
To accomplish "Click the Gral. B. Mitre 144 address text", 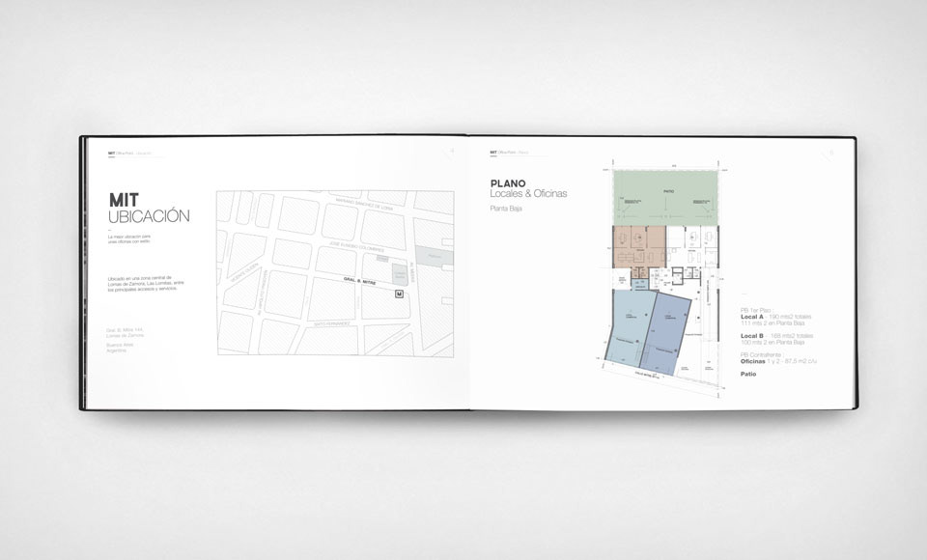I will point(126,329).
